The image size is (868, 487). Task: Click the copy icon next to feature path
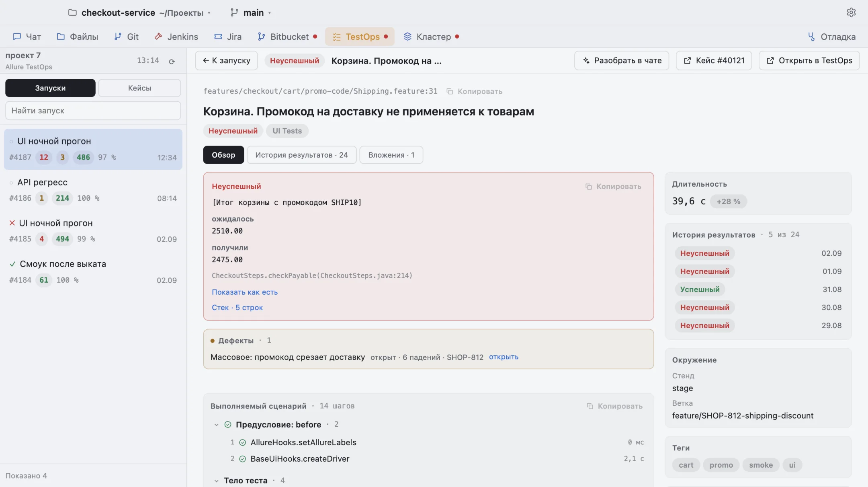coord(450,91)
